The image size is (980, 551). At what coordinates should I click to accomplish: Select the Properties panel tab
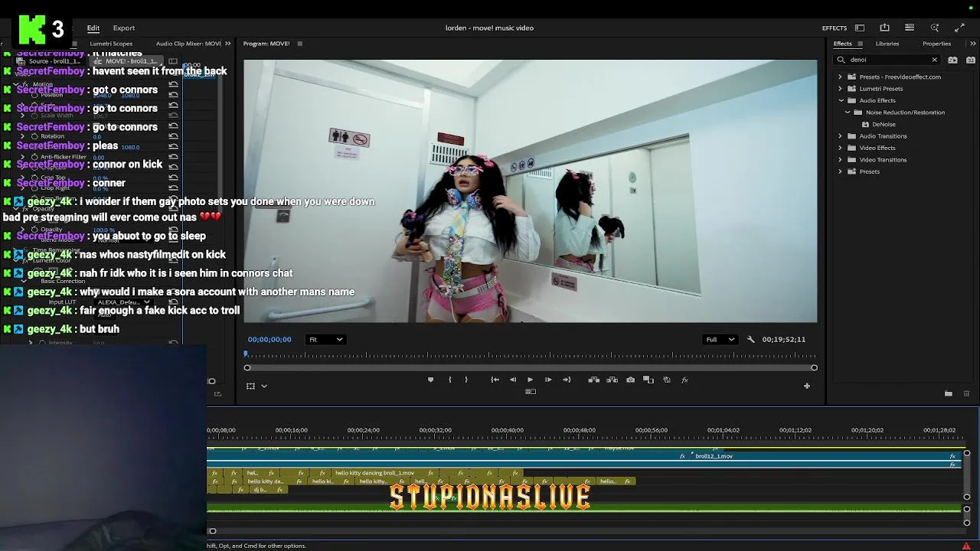pyautogui.click(x=936, y=44)
